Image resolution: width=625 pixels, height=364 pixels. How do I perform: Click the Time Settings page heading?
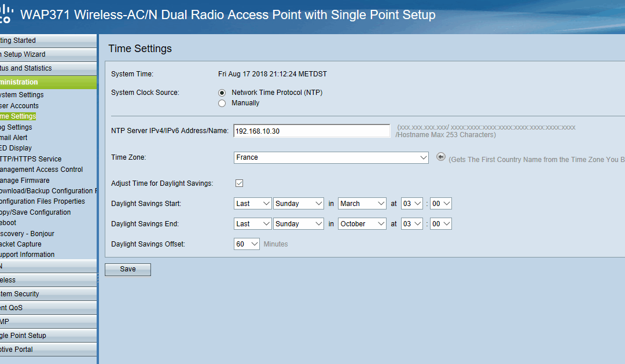tap(140, 49)
